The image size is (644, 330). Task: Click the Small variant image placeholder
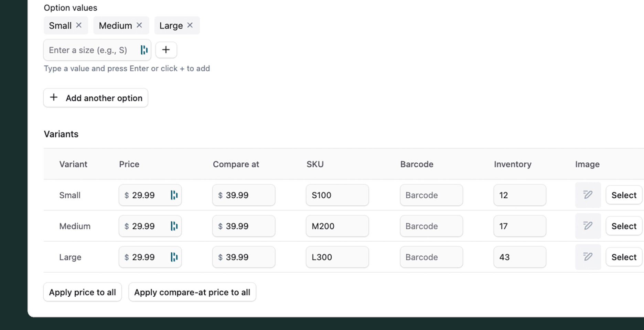[x=588, y=195]
